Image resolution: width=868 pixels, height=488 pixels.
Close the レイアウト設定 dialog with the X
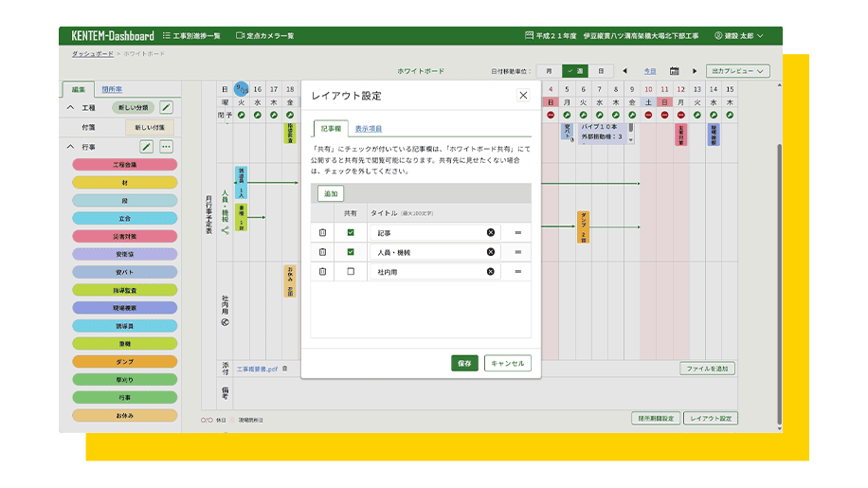[x=523, y=95]
